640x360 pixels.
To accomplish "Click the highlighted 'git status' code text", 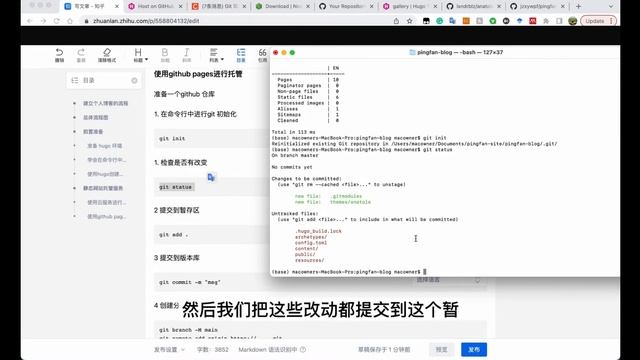I will pos(176,187).
